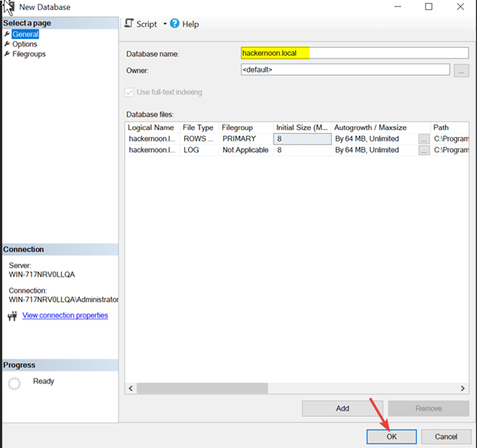477x448 pixels.
Task: Open owner browse ellipsis button
Action: tap(461, 70)
